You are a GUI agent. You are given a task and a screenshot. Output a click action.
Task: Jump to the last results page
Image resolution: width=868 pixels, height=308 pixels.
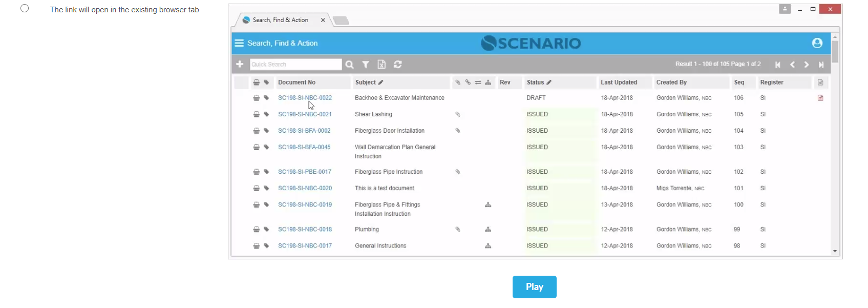pyautogui.click(x=821, y=65)
